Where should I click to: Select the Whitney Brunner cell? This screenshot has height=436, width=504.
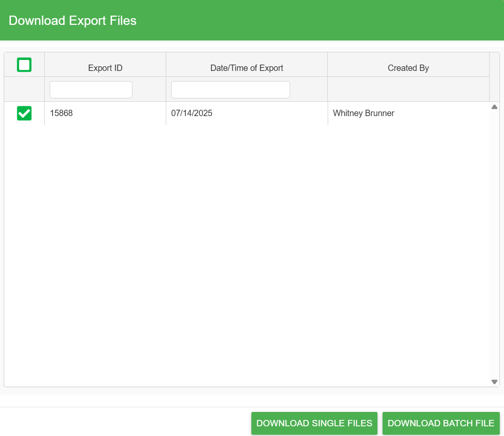pyautogui.click(x=409, y=113)
